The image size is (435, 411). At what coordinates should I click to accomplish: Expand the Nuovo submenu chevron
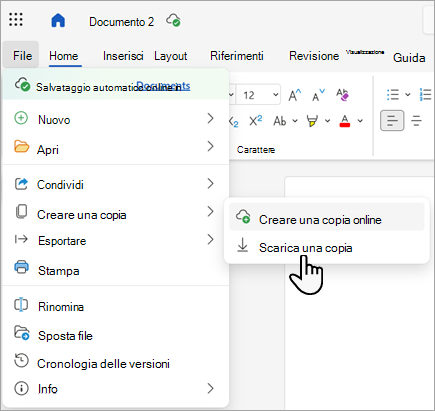click(x=210, y=118)
